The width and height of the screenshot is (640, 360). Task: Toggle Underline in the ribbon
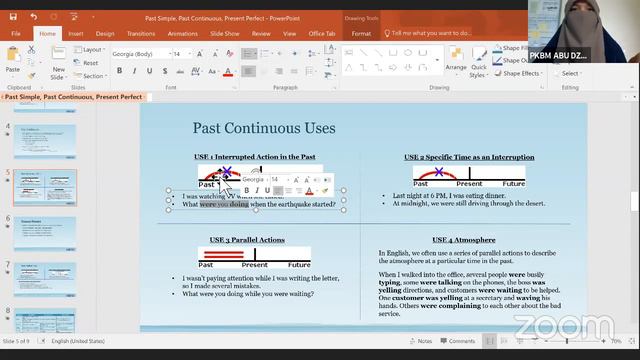149,71
